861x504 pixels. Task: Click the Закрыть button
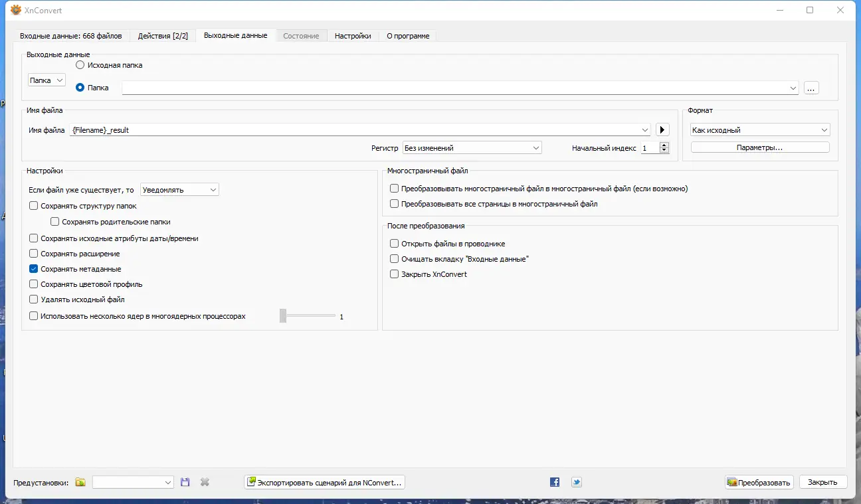pyautogui.click(x=823, y=482)
